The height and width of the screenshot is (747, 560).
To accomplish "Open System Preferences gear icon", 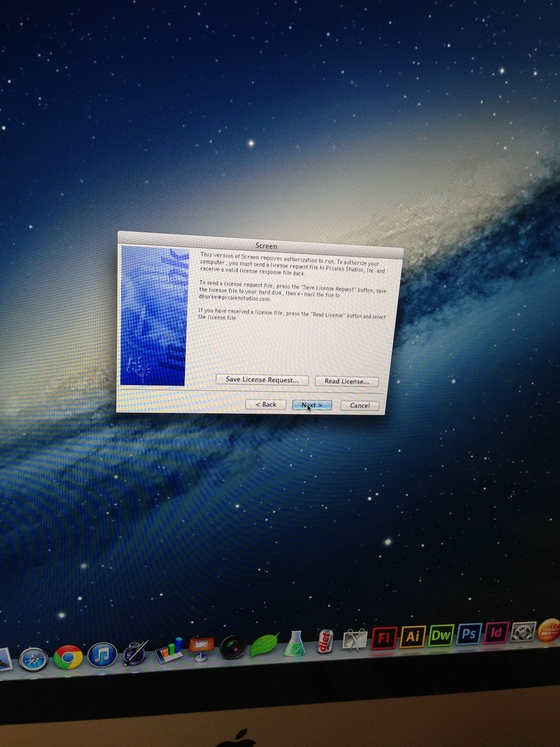I will pos(523,631).
